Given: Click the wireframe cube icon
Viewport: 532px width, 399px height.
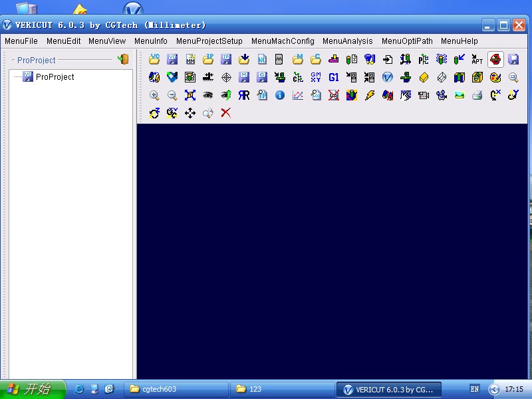Looking at the screenshot, I should (x=442, y=77).
